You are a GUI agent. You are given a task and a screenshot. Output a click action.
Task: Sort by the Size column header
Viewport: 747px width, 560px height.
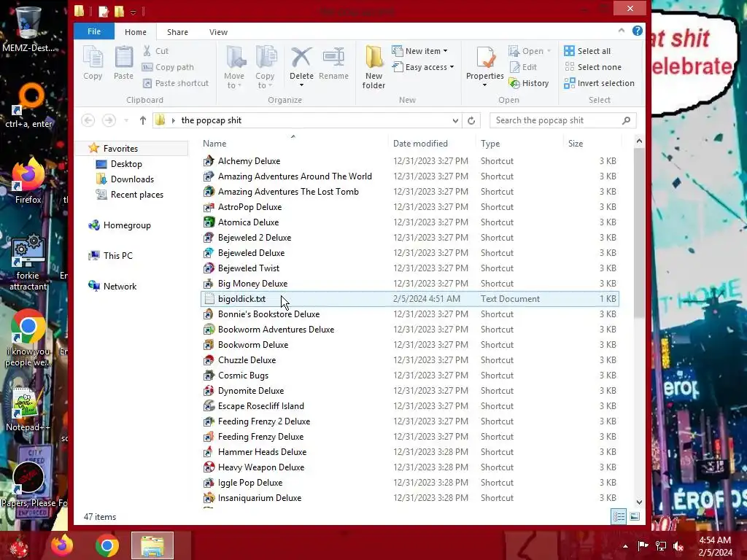click(592, 144)
